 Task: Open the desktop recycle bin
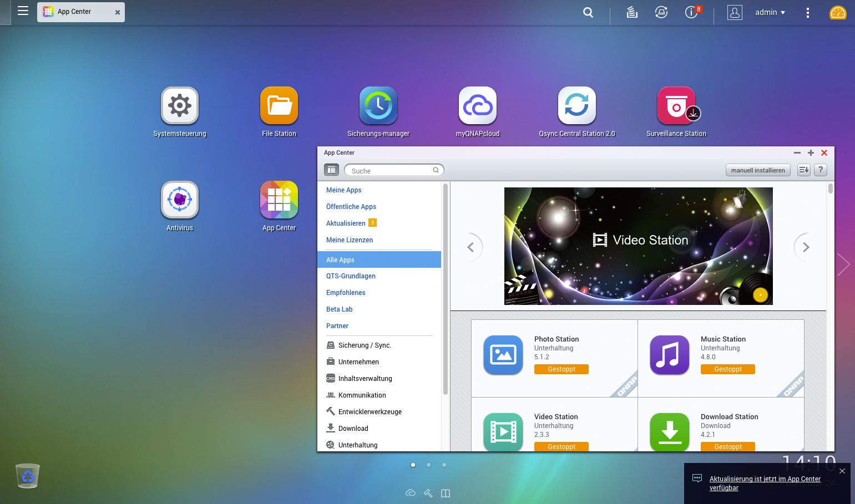click(x=28, y=476)
